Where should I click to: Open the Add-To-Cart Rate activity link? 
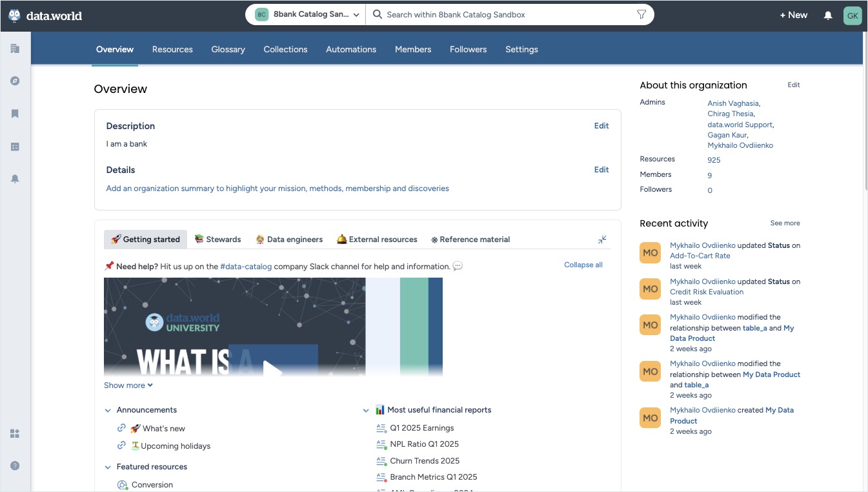(x=700, y=256)
